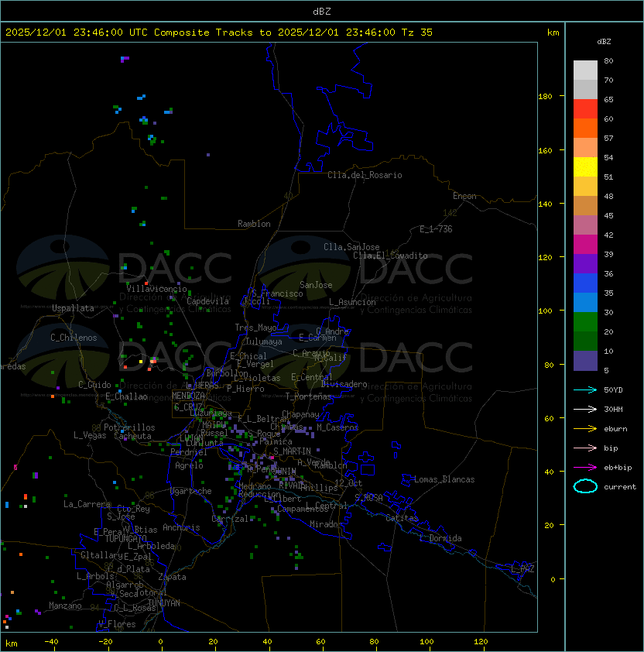Click the Lomas_Blancas location label

(x=444, y=479)
